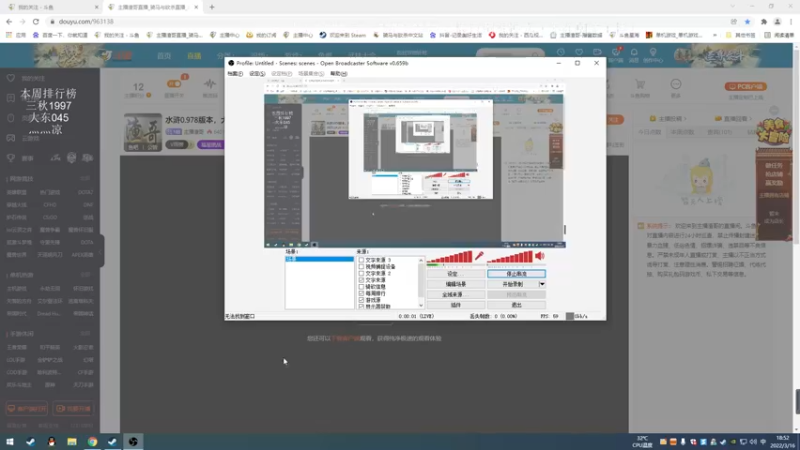Open the dropdown arrow beside 开始录制
This screenshot has width=800, height=450.
542,284
